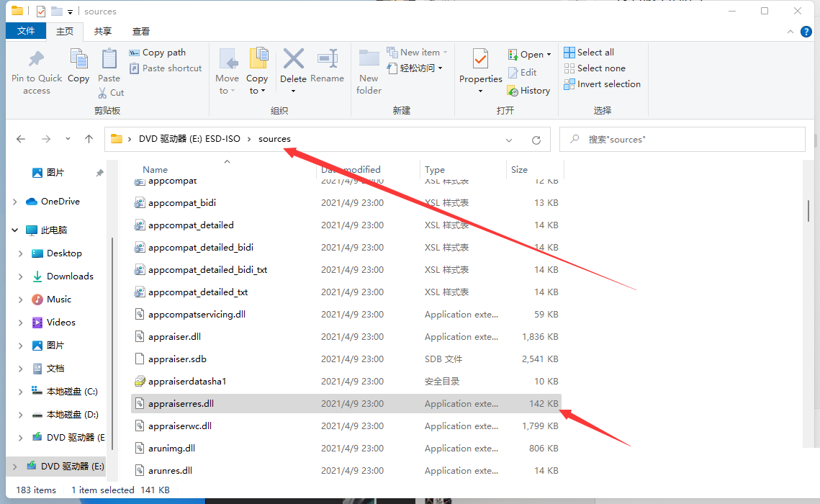The height and width of the screenshot is (504, 820).
Task: Open the 轻松访问 dropdown
Action: click(415, 68)
